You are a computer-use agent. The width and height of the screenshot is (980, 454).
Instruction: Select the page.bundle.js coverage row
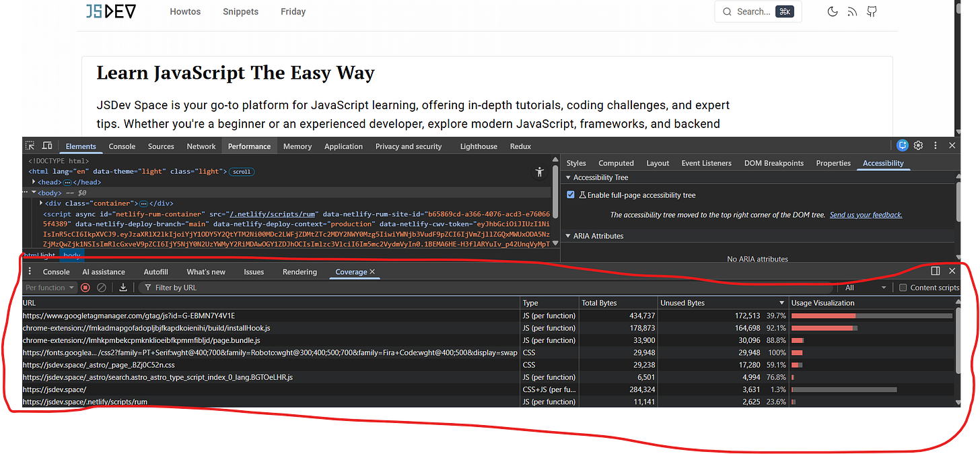[488, 340]
